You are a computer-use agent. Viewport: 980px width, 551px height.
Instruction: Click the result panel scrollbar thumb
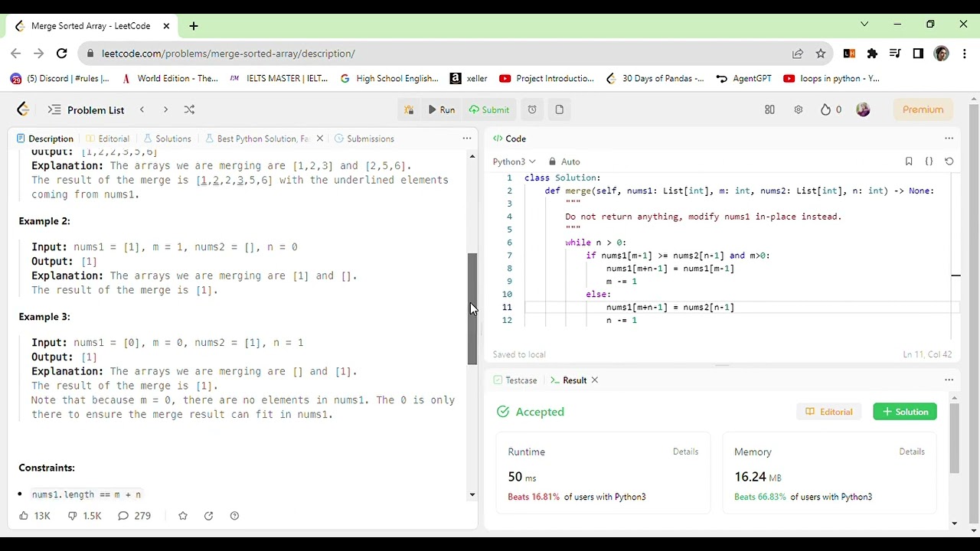954,438
